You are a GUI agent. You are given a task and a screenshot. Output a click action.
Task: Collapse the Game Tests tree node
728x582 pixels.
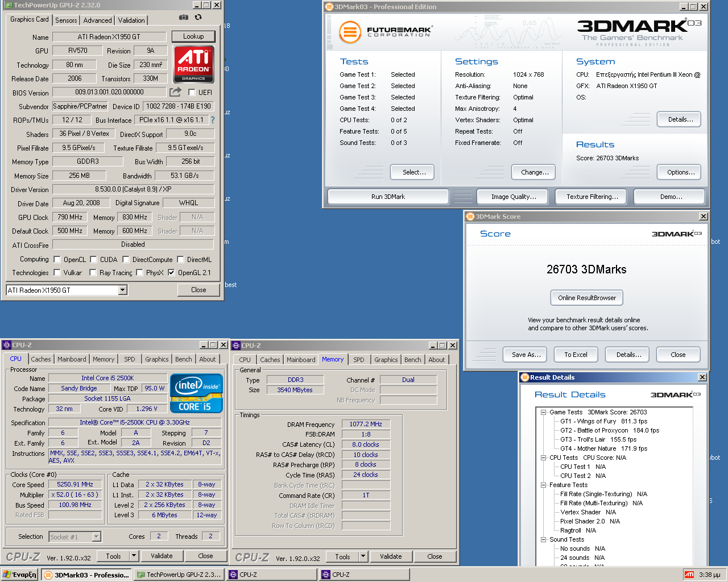(x=543, y=412)
